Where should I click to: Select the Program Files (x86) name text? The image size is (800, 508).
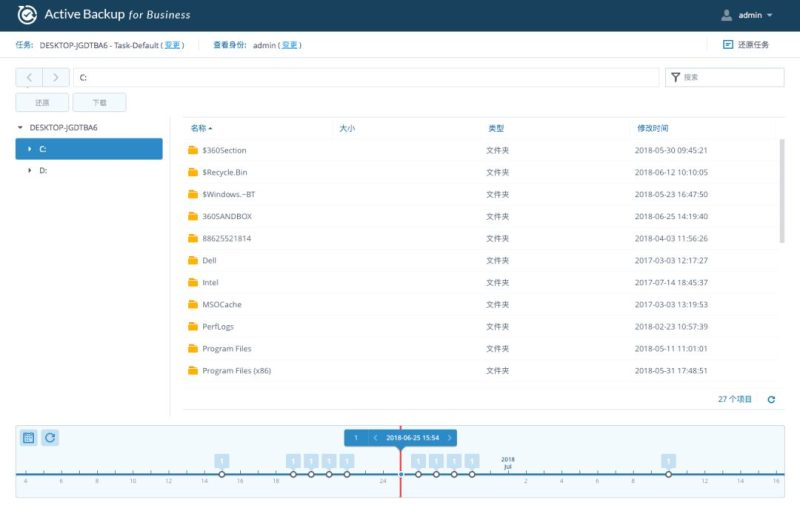coord(237,370)
